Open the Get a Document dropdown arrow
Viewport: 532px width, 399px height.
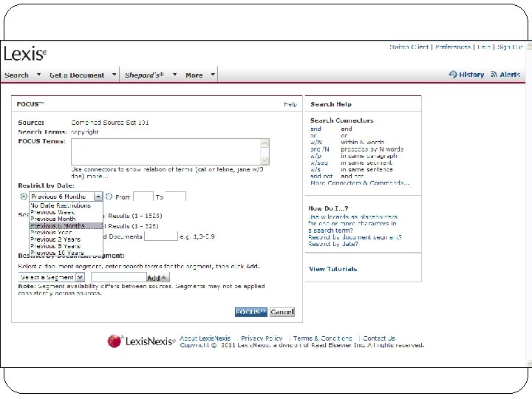tap(114, 75)
